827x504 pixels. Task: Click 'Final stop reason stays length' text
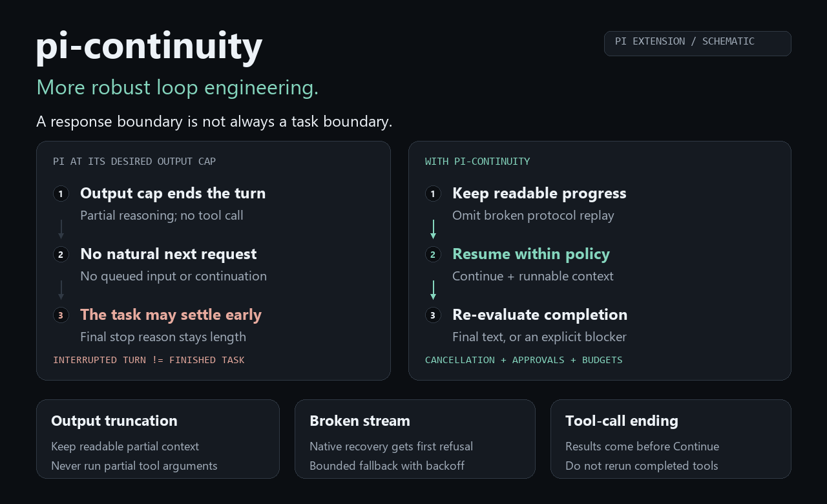pos(163,337)
